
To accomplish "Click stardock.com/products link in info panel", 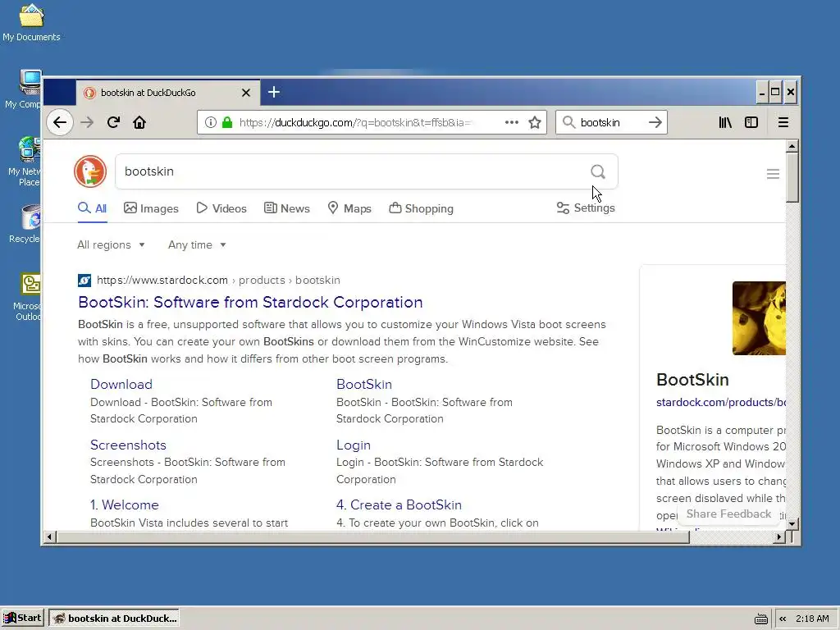I will coord(720,402).
